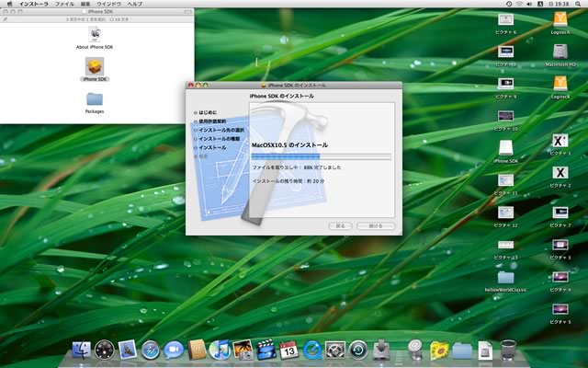This screenshot has width=588, height=368.
Task: Click the clock showing 19:38
Action: 559,4
